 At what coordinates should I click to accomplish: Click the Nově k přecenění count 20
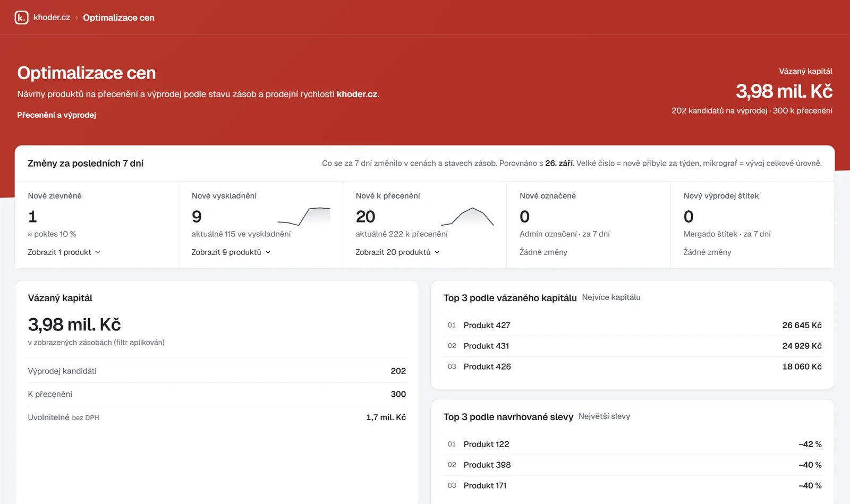click(x=365, y=217)
